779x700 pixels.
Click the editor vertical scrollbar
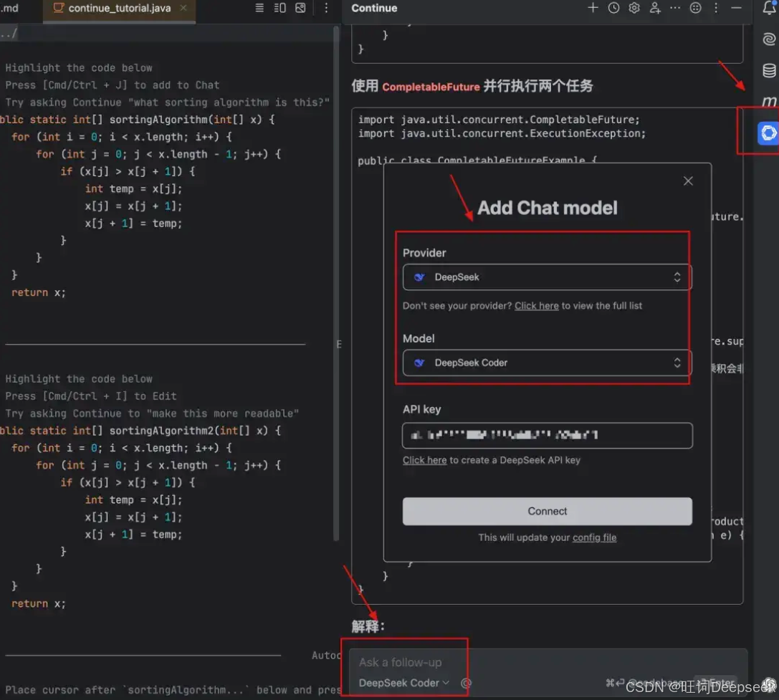336,283
